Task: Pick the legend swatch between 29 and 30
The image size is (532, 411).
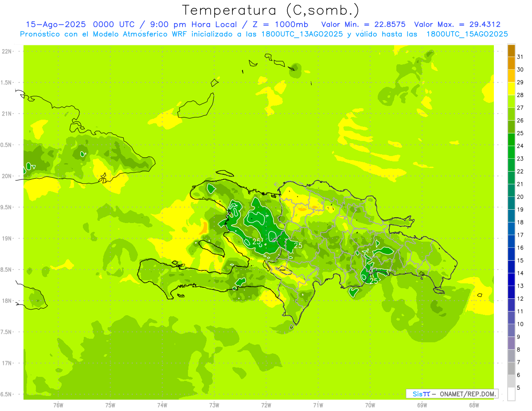Action: (x=511, y=76)
